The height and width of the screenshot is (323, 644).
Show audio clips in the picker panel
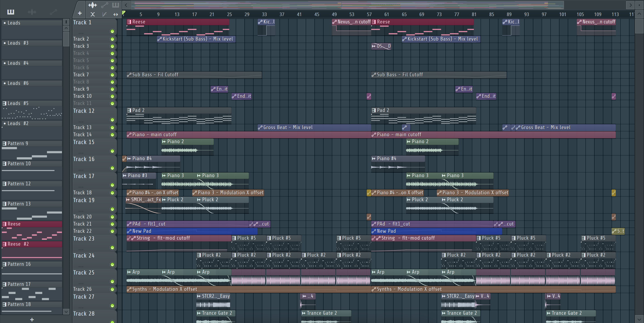(32, 12)
